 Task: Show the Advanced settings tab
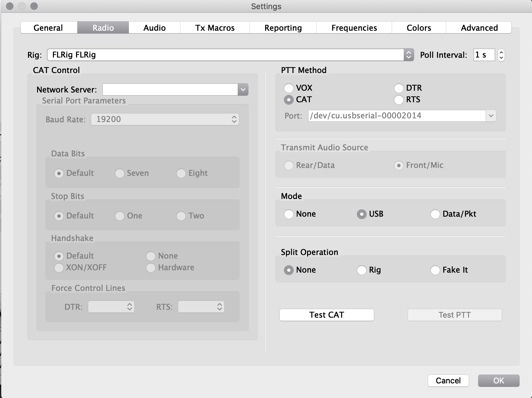[479, 28]
